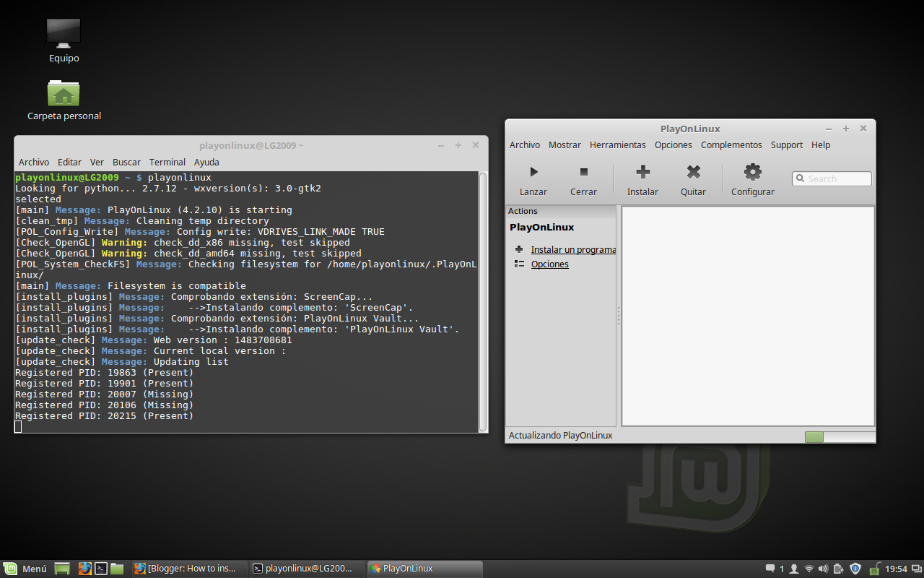Open the Archivo menu in PlayOnLinux
This screenshot has width=924, height=578.
tap(525, 144)
